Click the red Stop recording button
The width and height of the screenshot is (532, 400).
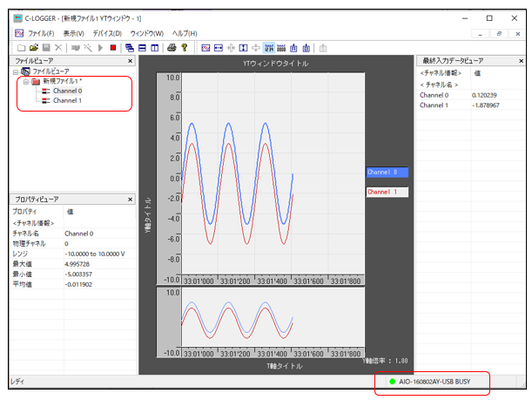(113, 47)
